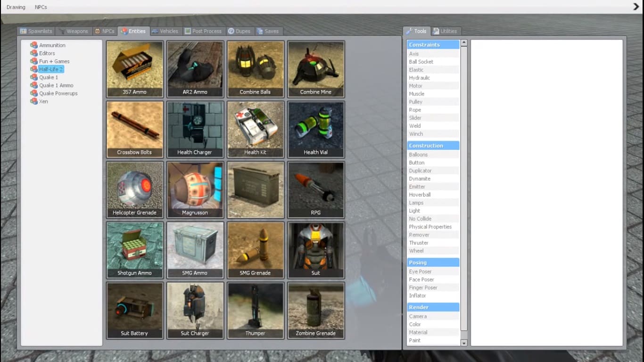
Task: Switch to the Vehicles tab
Action: [x=165, y=31]
